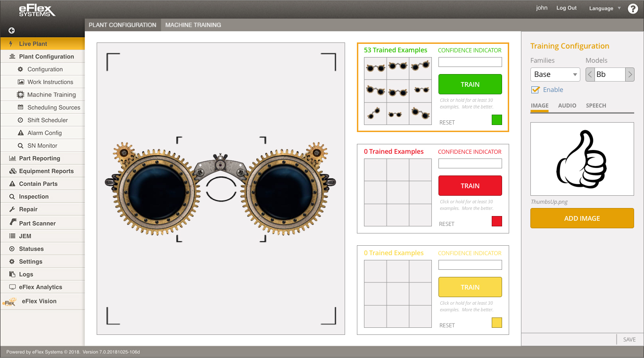Image resolution: width=644 pixels, height=358 pixels.
Task: Open the Language dropdown
Action: click(x=605, y=8)
